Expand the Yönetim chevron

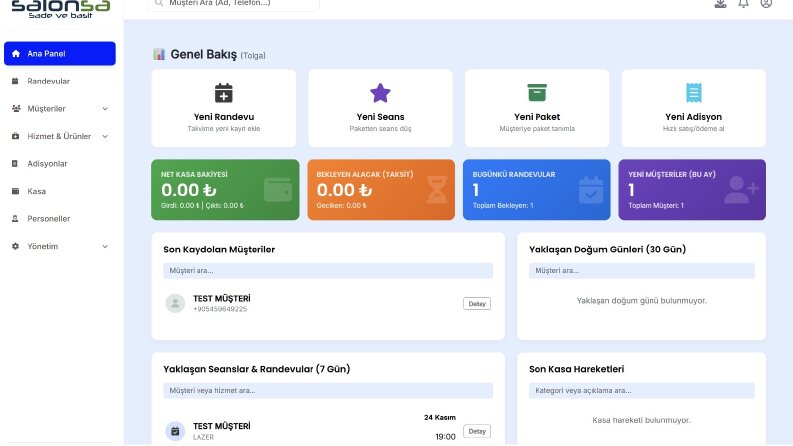(x=105, y=247)
